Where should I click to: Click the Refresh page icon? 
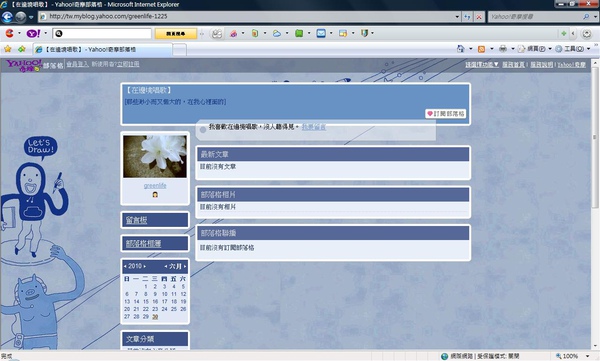467,16
